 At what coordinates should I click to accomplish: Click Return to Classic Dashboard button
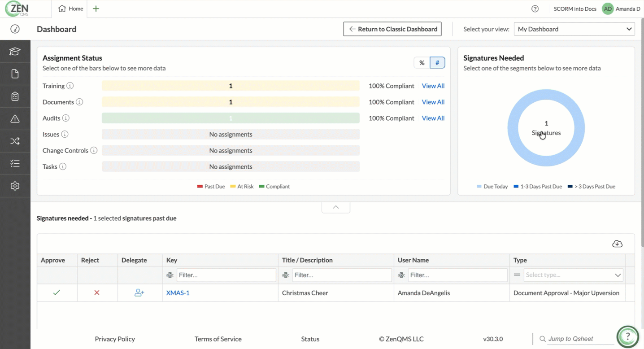(x=392, y=29)
